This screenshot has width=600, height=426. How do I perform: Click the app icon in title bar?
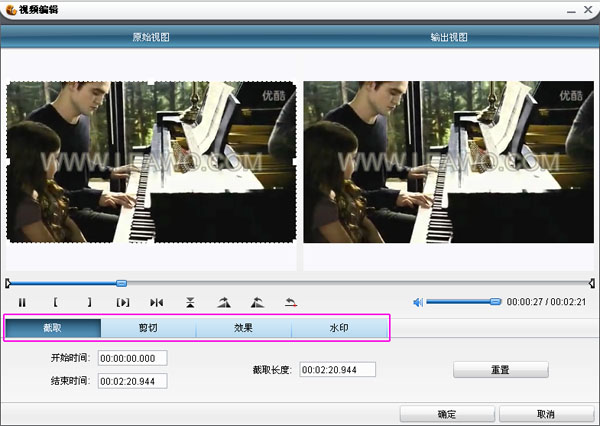pyautogui.click(x=11, y=10)
